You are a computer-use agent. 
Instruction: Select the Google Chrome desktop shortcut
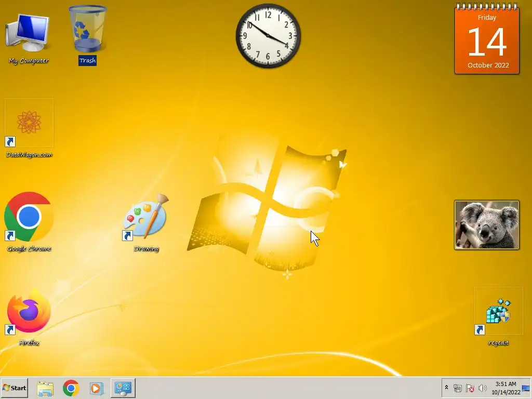(29, 222)
